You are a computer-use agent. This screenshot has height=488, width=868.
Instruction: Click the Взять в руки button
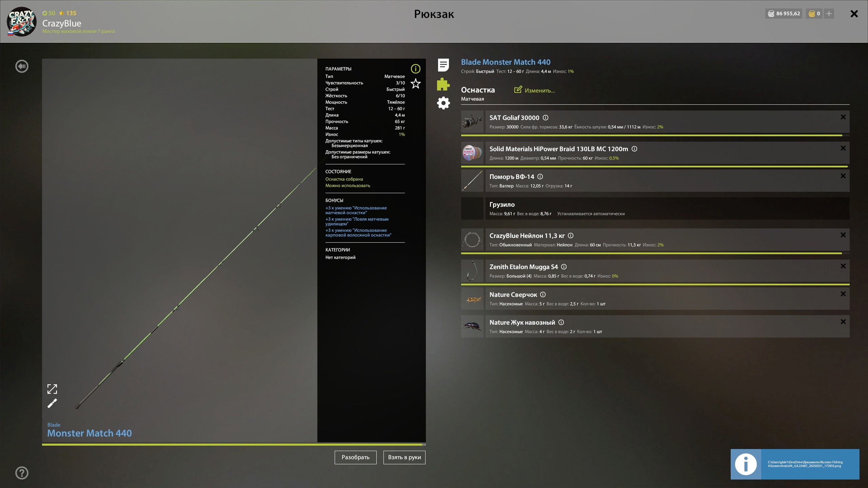(404, 457)
